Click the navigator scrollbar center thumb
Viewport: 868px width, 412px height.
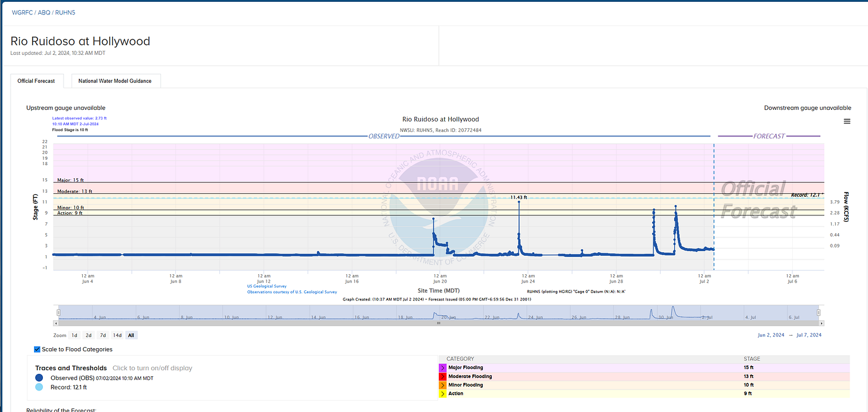[x=438, y=323]
